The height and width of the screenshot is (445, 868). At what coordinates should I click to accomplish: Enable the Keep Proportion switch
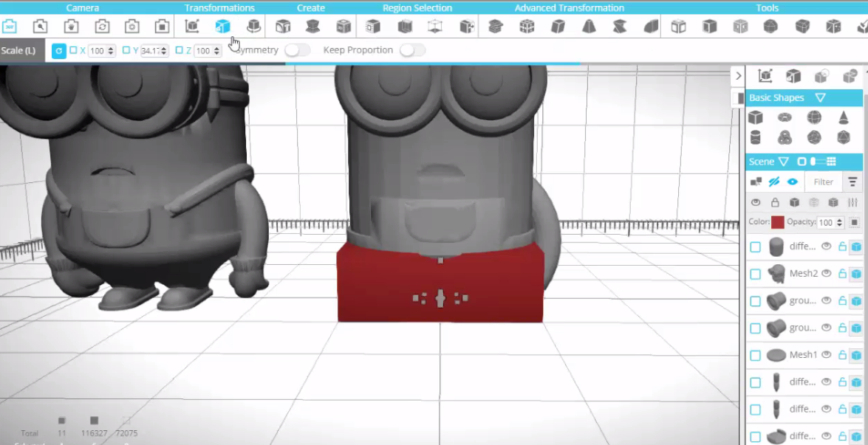412,50
